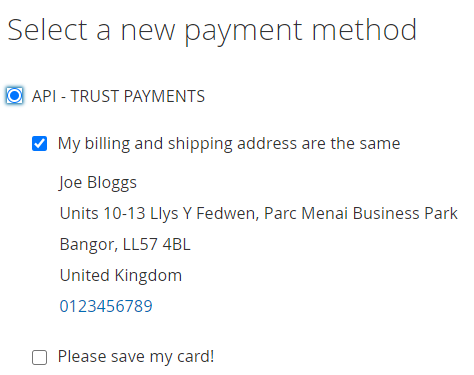Click the "Parc Menai Business Park" text
Viewport: 474px width, 375px height.
[361, 213]
